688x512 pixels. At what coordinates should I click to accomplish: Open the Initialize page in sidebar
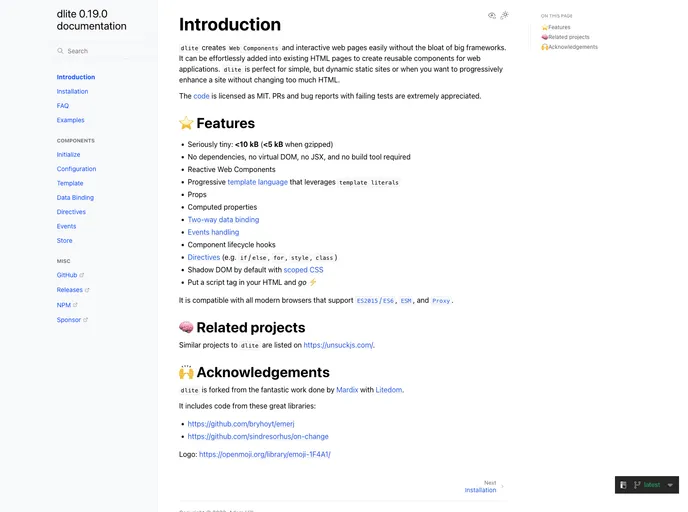68,154
